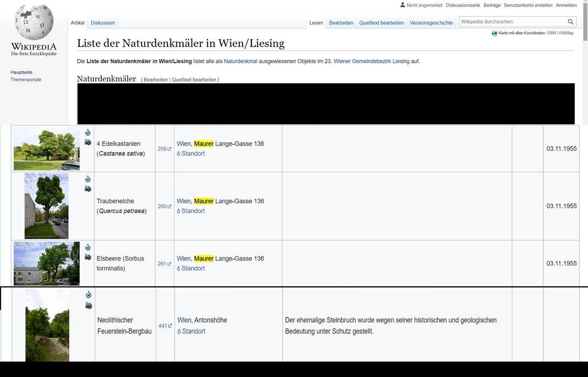Click Bearbeiten next to Naturdenkmäler heading

pos(155,80)
